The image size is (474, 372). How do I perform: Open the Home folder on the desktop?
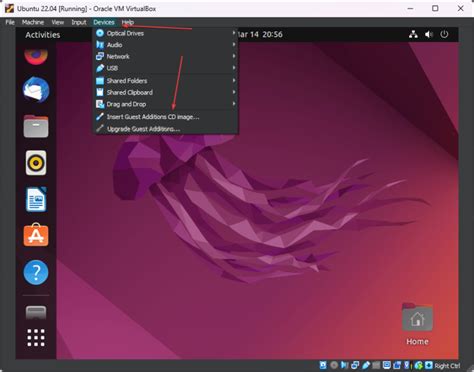(417, 323)
